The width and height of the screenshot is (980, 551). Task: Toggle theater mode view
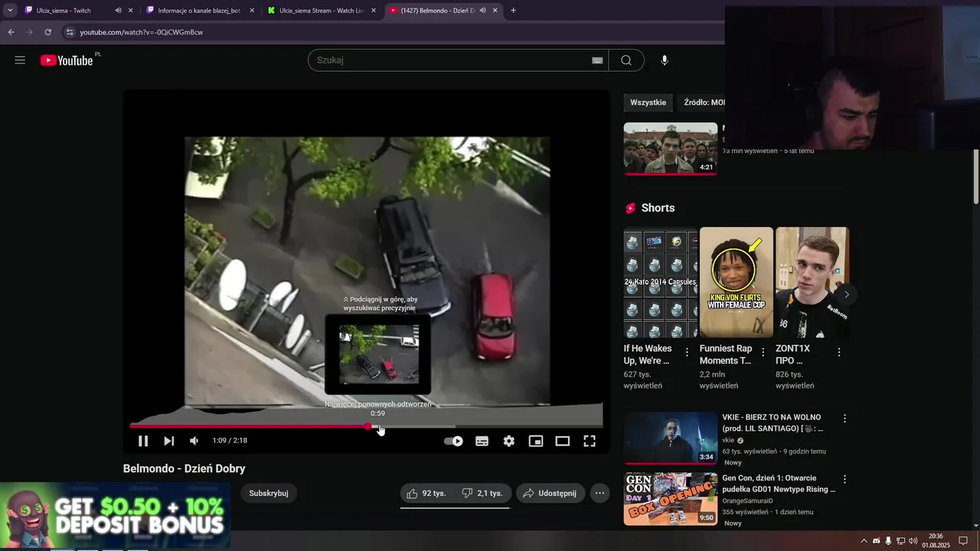(x=563, y=441)
